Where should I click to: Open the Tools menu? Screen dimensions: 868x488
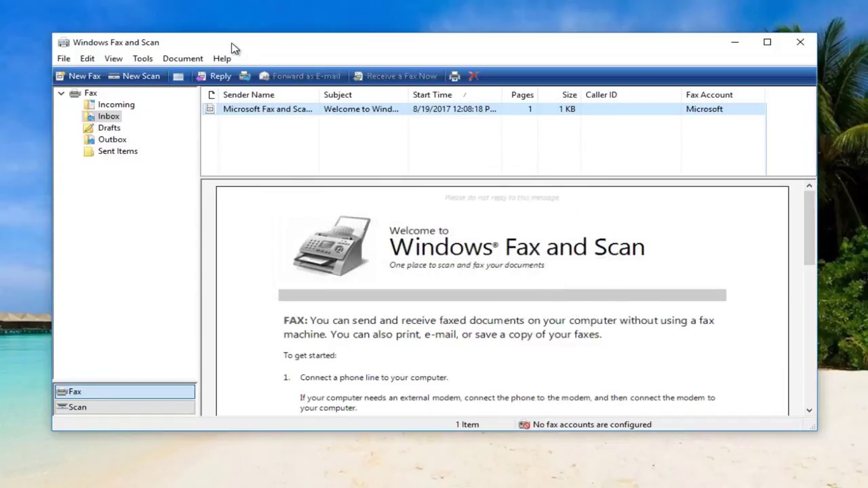tap(142, 58)
